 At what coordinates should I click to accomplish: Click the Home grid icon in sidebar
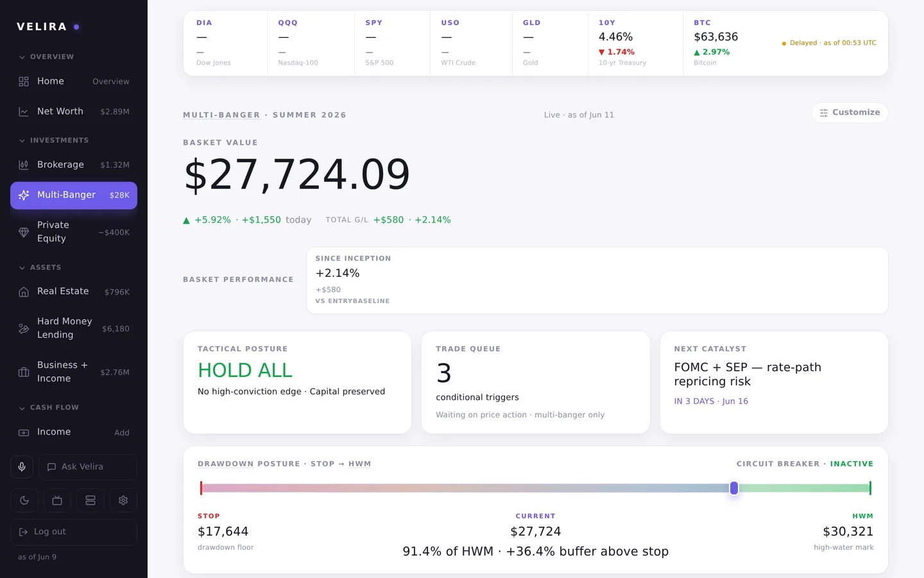pos(24,82)
